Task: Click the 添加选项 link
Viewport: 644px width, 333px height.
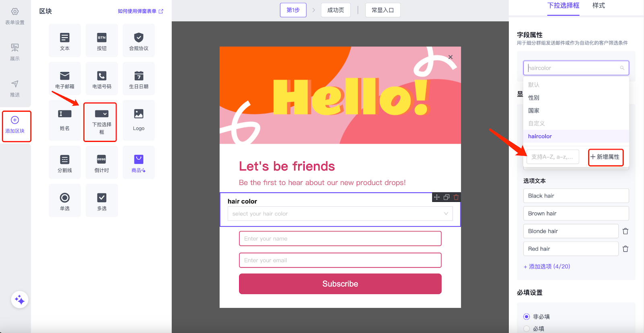Action: tap(547, 267)
